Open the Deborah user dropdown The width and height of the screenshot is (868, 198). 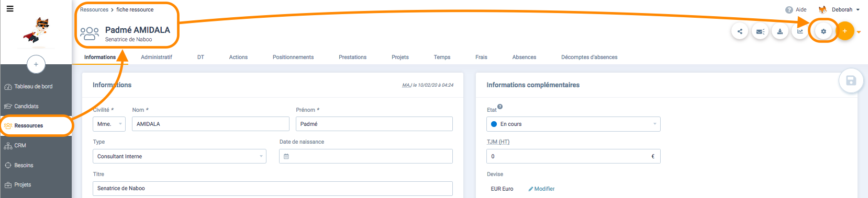[x=846, y=9]
